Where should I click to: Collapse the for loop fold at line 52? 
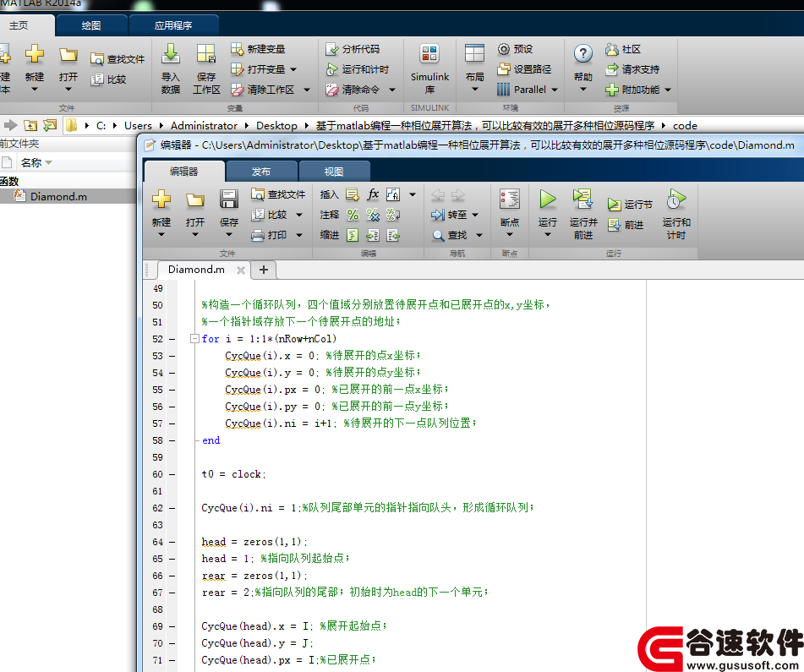[x=194, y=338]
